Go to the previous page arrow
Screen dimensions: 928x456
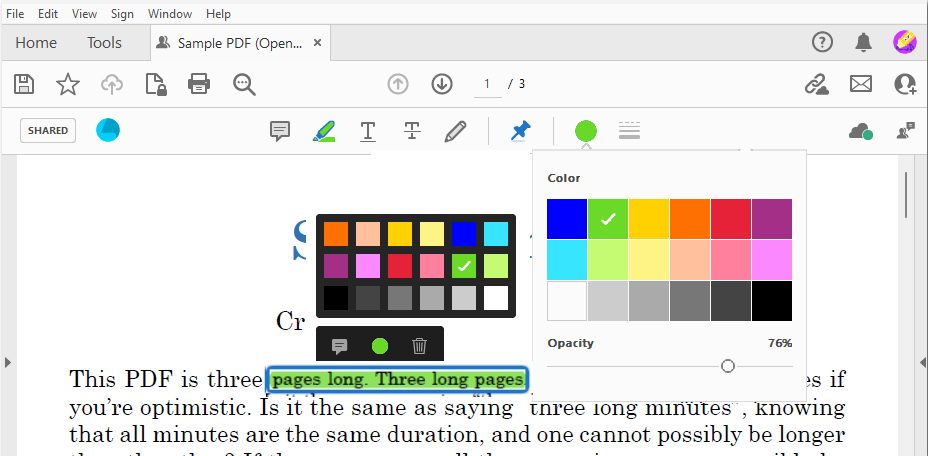click(398, 84)
